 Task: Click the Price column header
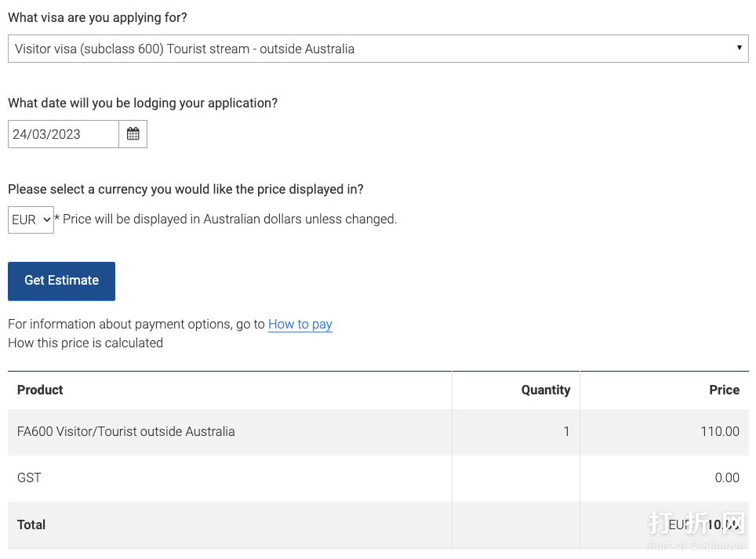click(x=724, y=390)
